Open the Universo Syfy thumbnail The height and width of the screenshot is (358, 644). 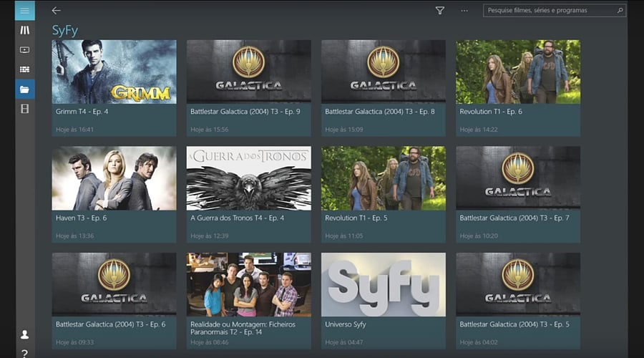click(x=384, y=284)
